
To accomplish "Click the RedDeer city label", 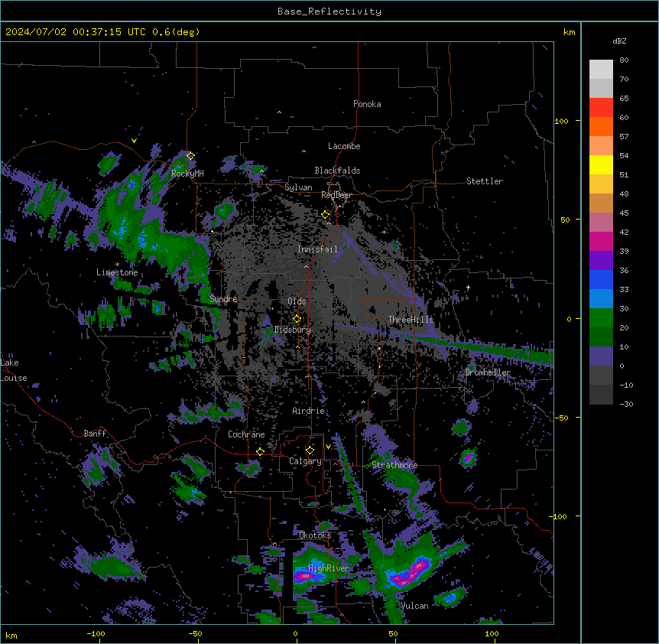I will pyautogui.click(x=336, y=195).
